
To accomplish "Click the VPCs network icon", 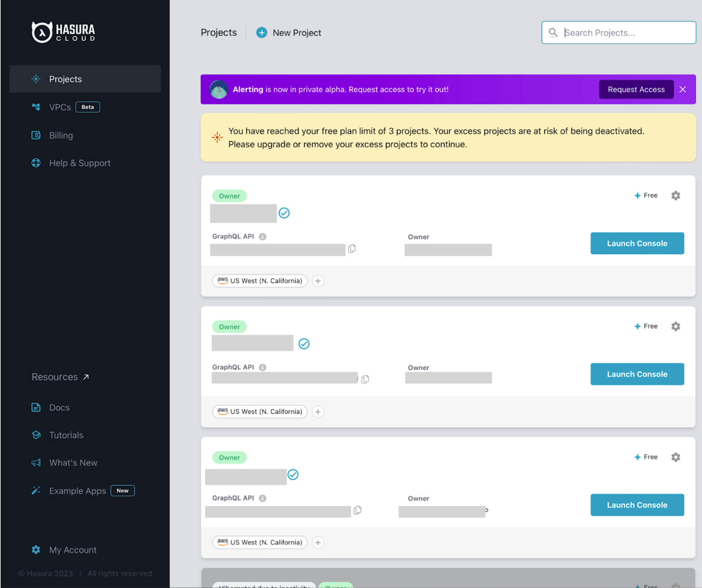I will pyautogui.click(x=36, y=107).
